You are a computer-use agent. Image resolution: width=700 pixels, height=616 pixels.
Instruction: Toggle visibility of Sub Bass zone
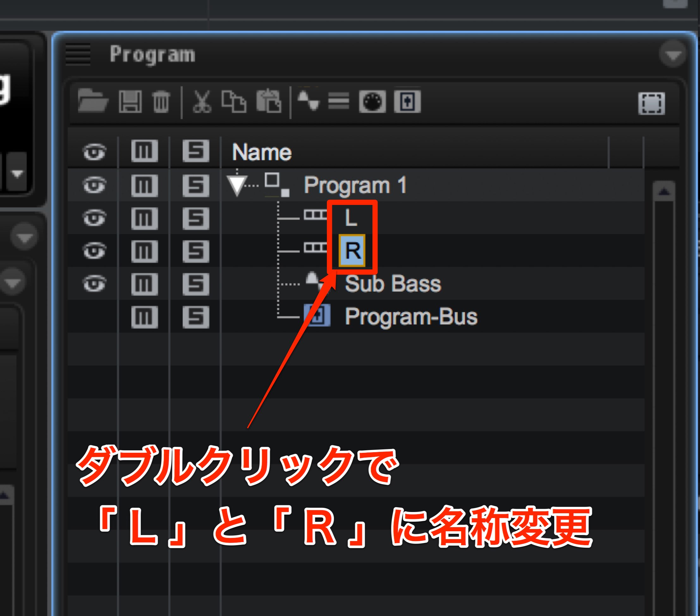click(x=94, y=284)
